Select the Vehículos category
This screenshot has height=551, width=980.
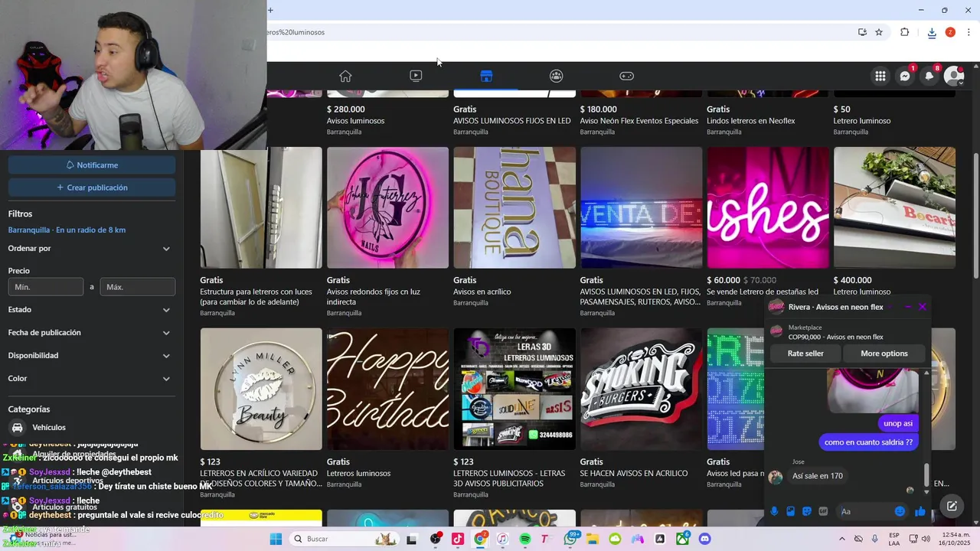pyautogui.click(x=91, y=428)
